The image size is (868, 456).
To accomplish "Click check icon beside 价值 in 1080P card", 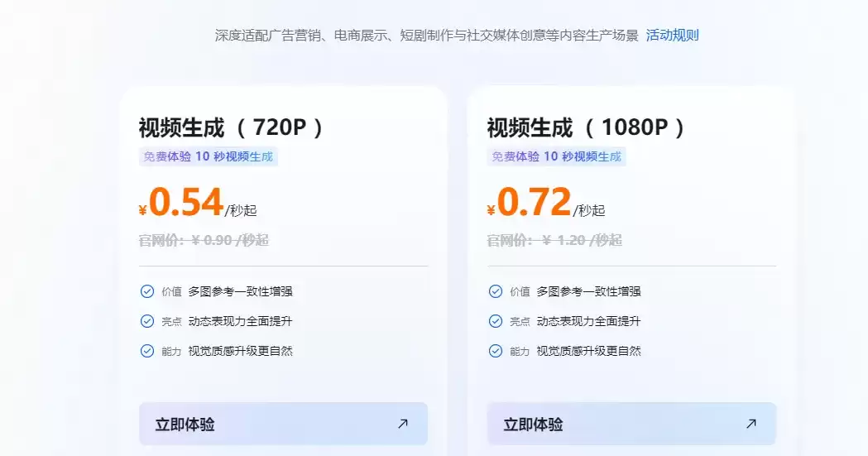I will [x=496, y=291].
